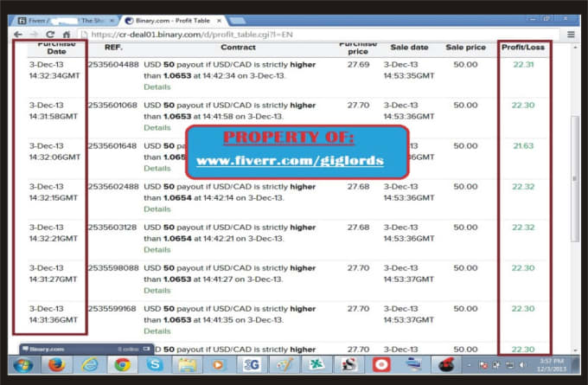Open Details for contract 2535598088

tap(157, 291)
